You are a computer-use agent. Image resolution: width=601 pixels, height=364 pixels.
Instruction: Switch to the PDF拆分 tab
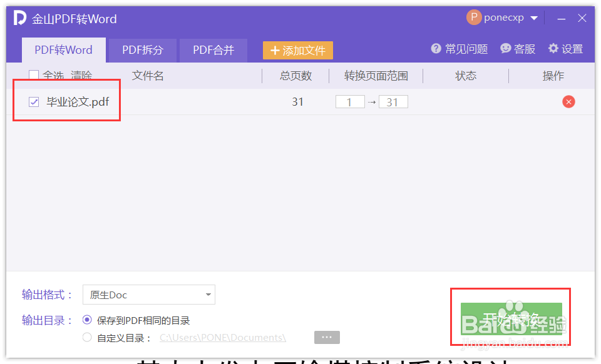[143, 50]
